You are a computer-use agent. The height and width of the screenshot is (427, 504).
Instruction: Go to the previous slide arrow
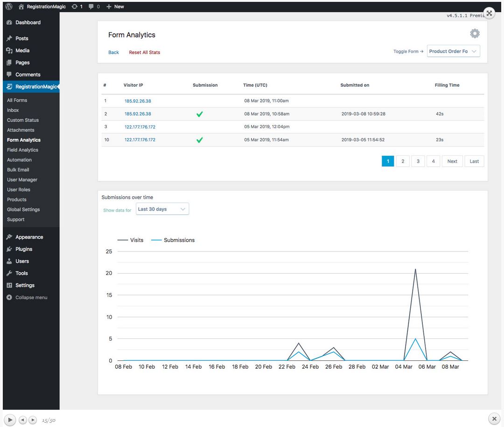(22, 420)
